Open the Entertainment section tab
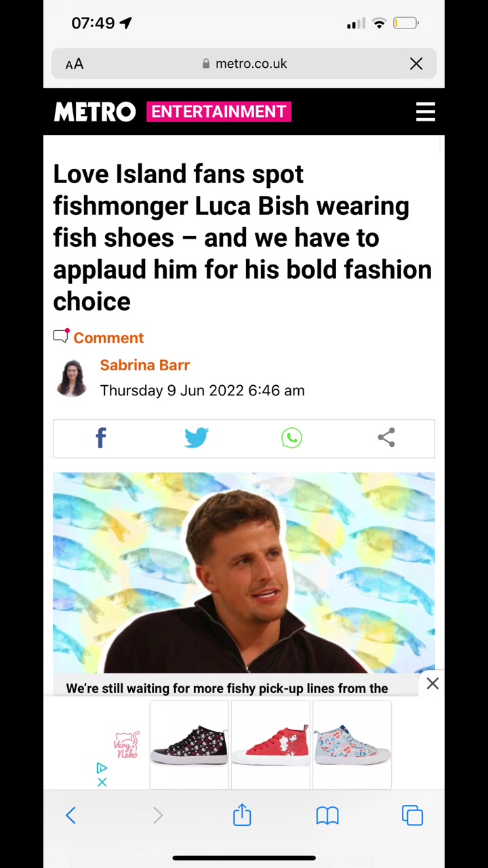Viewport: 488px width, 868px height. [219, 112]
